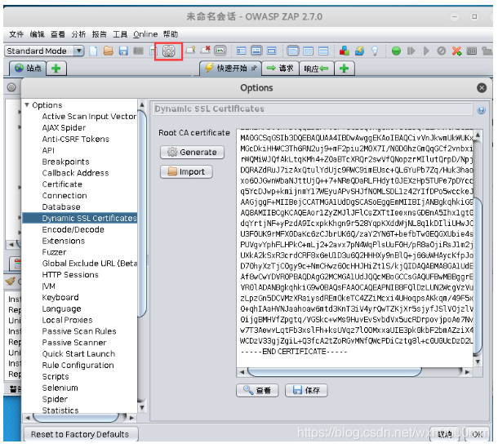This screenshot has height=448, width=498.
Task: Select Anti-CSRF Tokens in the options tree
Action: (x=76, y=139)
